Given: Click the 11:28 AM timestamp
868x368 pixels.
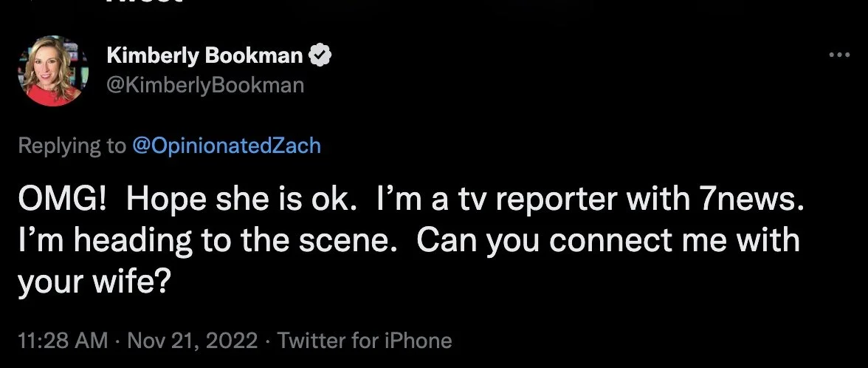Looking at the screenshot, I should pos(61,340).
